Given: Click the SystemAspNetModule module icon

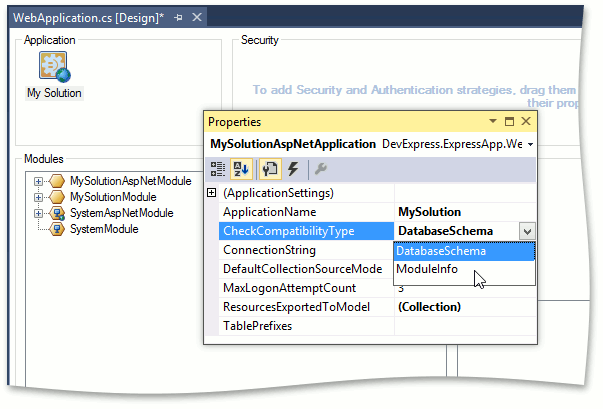Looking at the screenshot, I should tap(57, 213).
